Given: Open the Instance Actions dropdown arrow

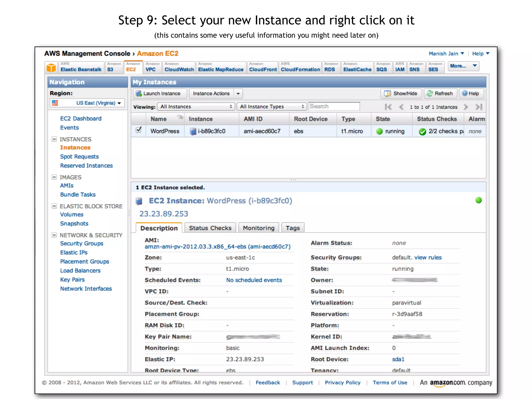Looking at the screenshot, I should [238, 94].
